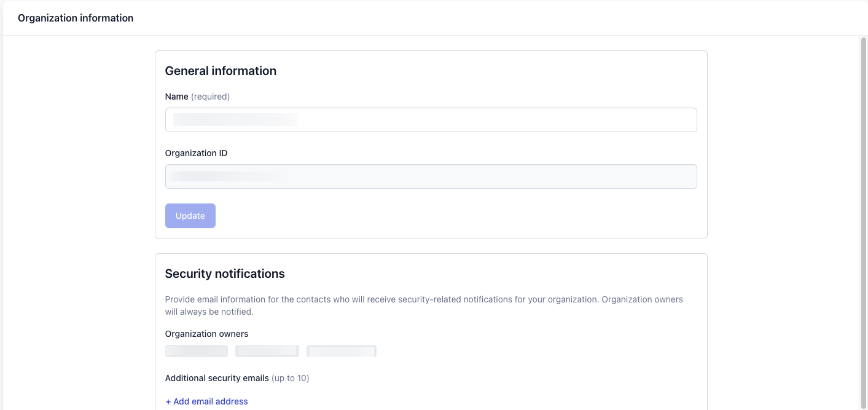Click the Organization information page title
868x410 pixels.
coord(76,18)
